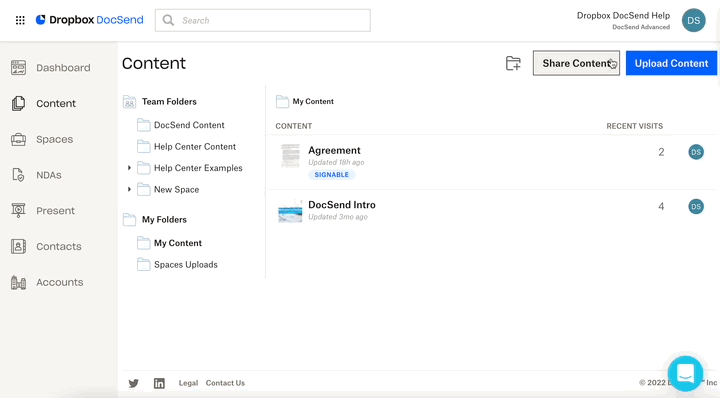Click DocSend Intro's recent visits count 4
This screenshot has height=398, width=720.
(661, 207)
